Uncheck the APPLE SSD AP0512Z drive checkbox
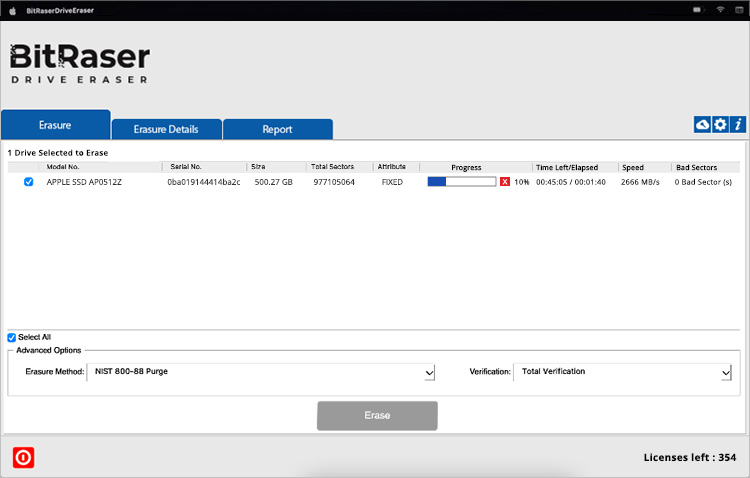Screen dimensions: 750x478 [x=29, y=182]
